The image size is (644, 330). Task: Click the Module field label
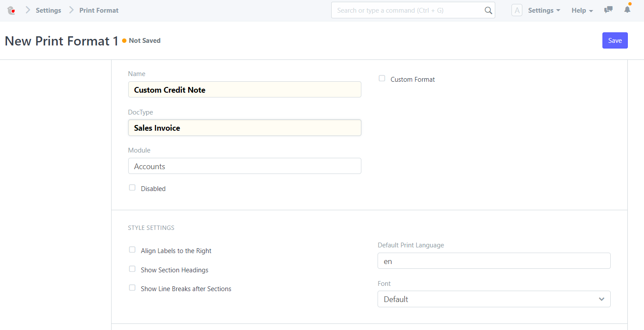pyautogui.click(x=139, y=150)
